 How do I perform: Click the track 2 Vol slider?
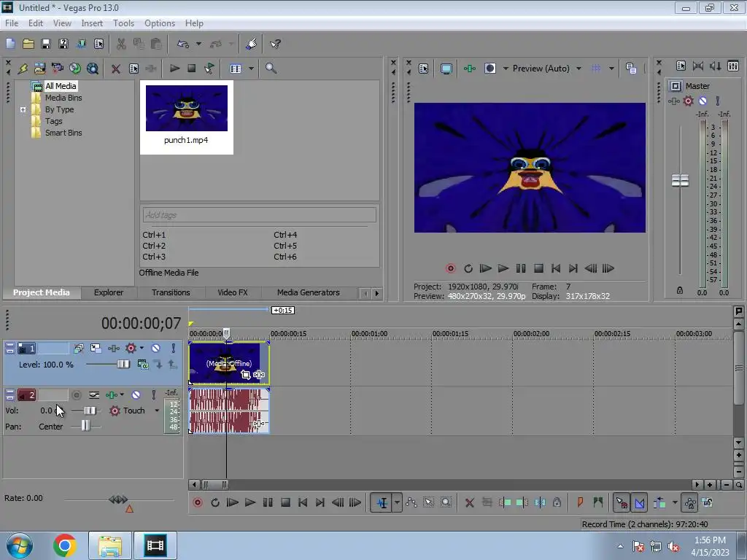(x=90, y=411)
